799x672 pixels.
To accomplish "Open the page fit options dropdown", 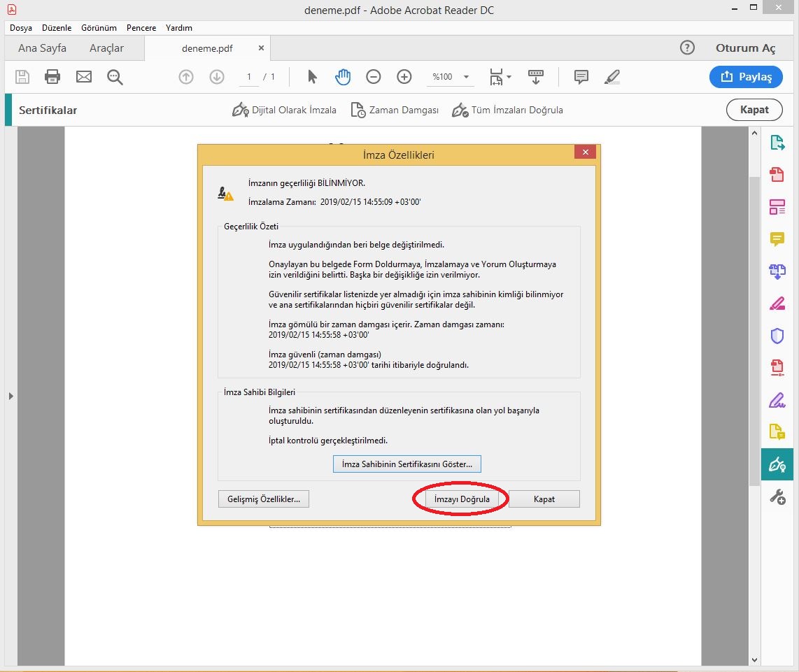I will click(x=500, y=77).
